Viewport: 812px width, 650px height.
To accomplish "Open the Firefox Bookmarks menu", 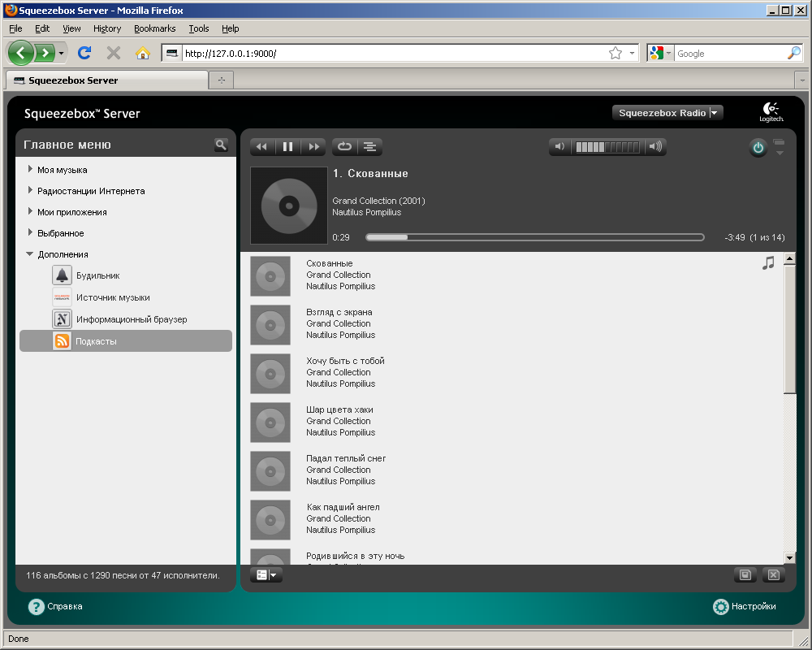I will pyautogui.click(x=155, y=28).
